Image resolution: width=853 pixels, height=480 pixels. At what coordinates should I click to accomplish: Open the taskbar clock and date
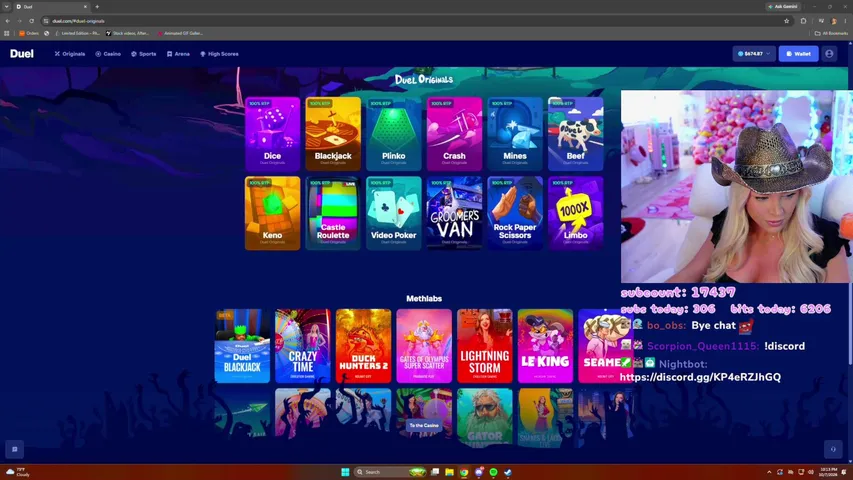[x=829, y=472]
